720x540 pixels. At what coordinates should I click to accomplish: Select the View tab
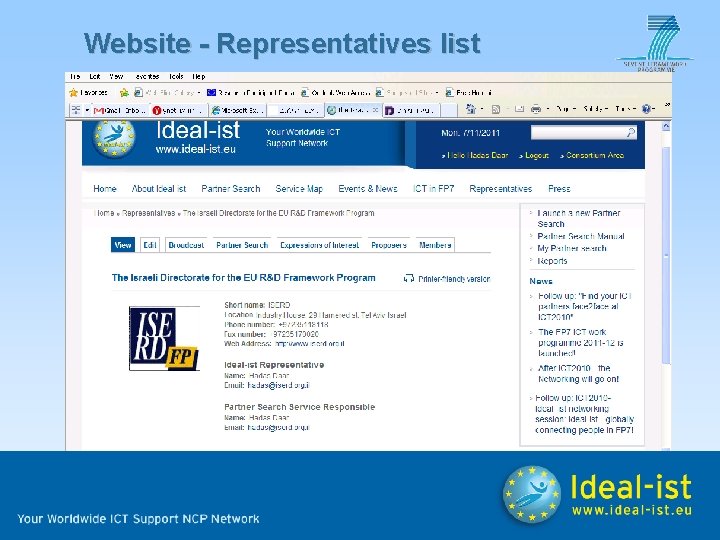pos(123,245)
